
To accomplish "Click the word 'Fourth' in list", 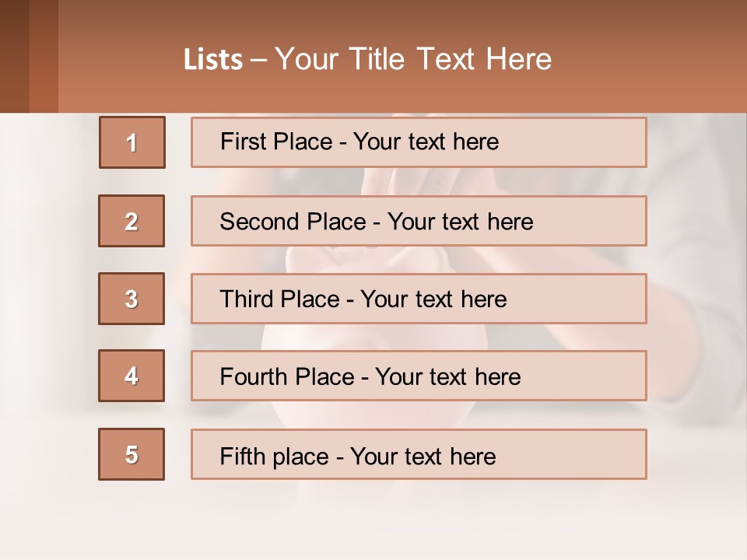I will [x=254, y=376].
